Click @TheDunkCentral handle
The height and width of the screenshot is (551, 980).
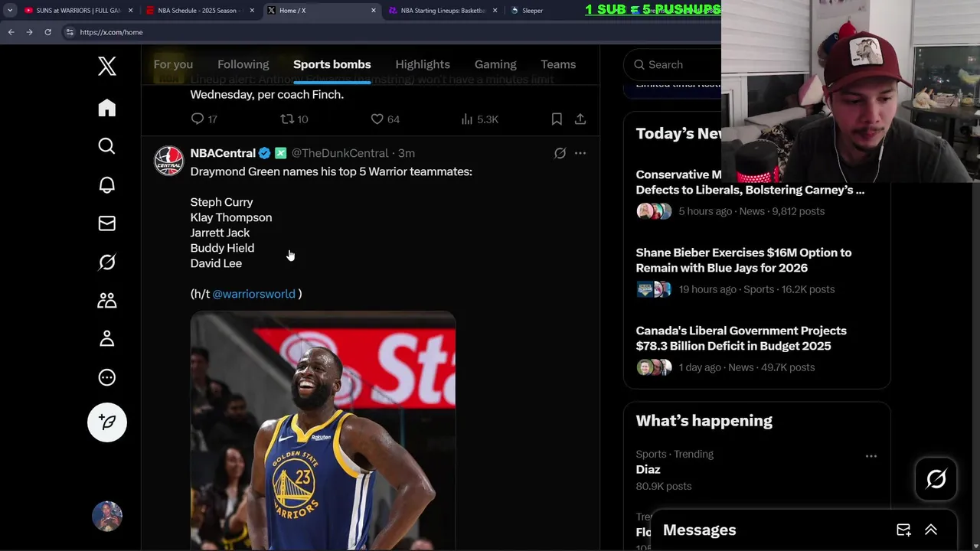point(340,153)
